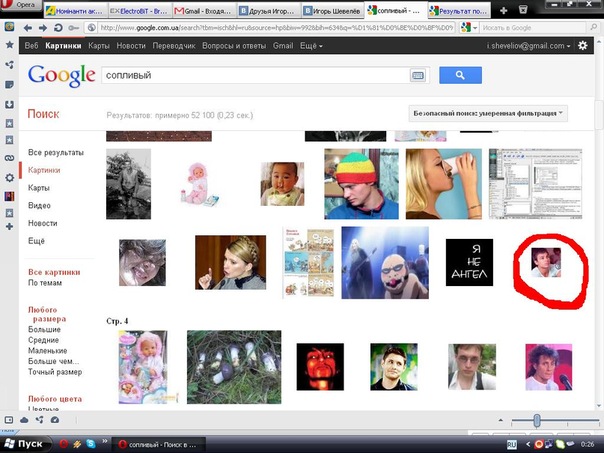Viewport: 604px width, 453px height.
Task: Open the on-screen keyboard icon in the search box
Action: [x=417, y=75]
